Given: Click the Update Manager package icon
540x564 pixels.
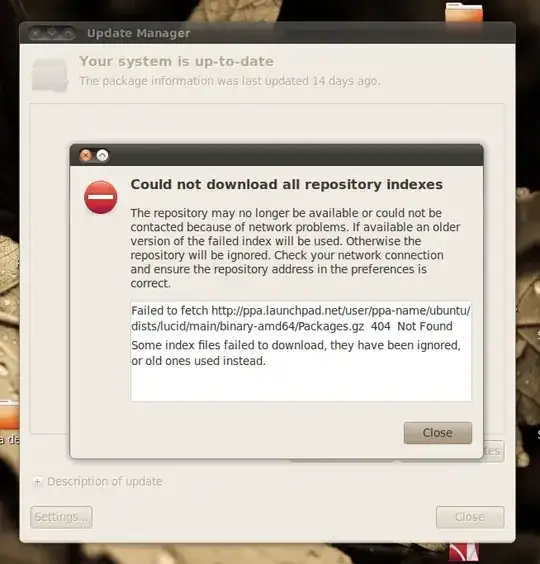Looking at the screenshot, I should tap(50, 75).
